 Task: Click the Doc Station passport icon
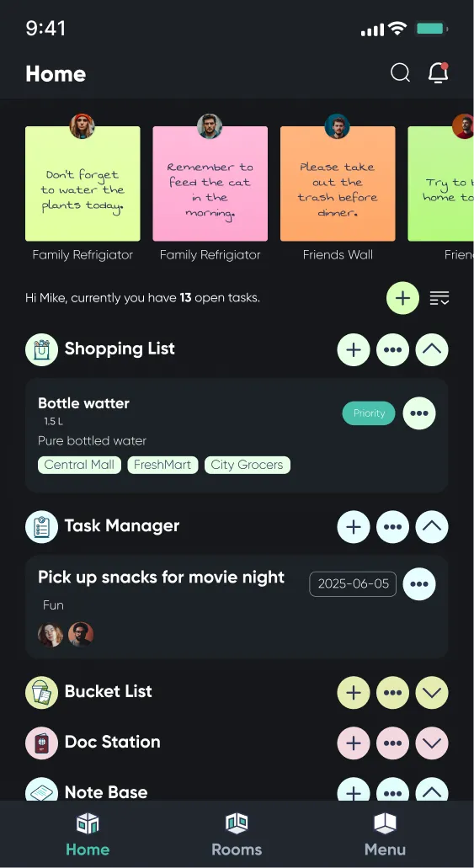[41, 743]
